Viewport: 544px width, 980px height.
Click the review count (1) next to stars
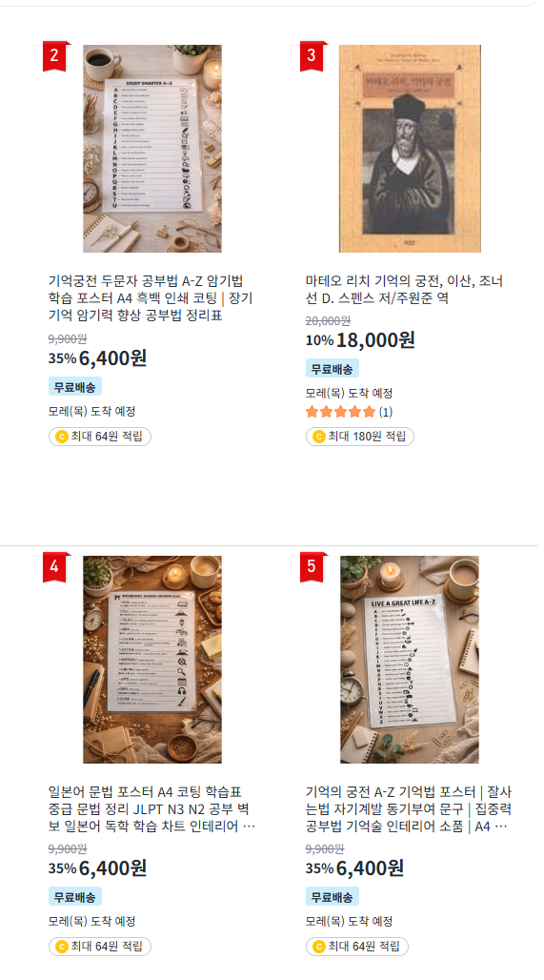(x=386, y=412)
